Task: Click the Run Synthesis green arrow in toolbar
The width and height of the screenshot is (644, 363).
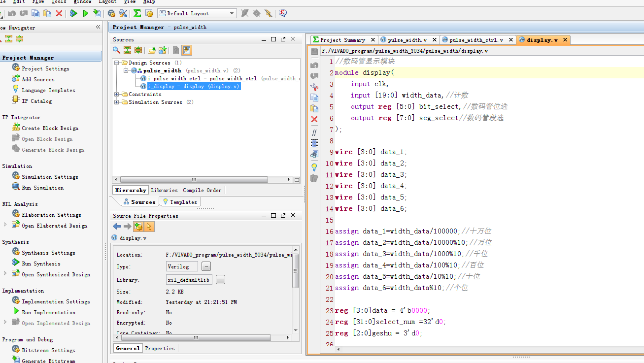Action: click(73, 13)
